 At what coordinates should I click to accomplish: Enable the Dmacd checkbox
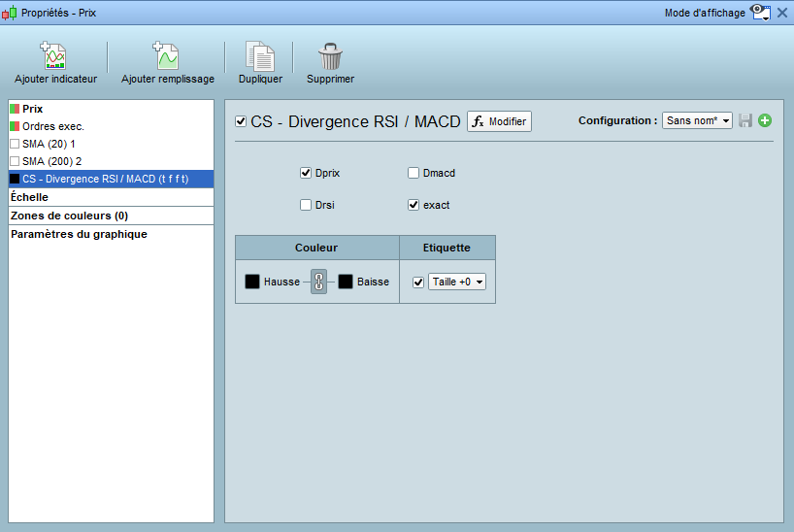click(x=414, y=173)
